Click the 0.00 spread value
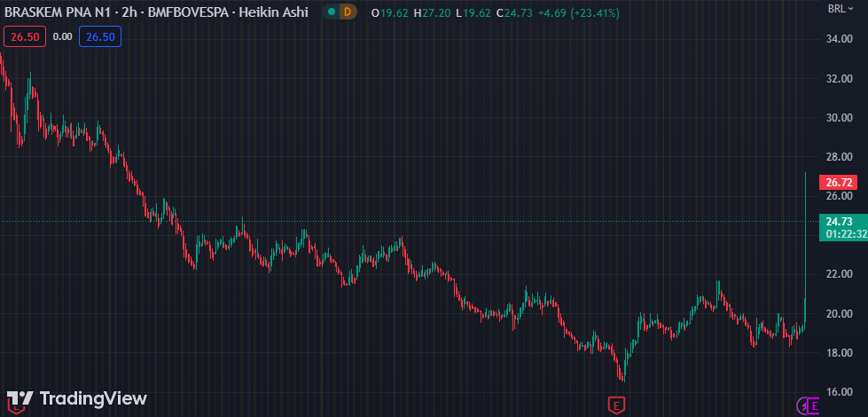The image size is (868, 417). (63, 36)
